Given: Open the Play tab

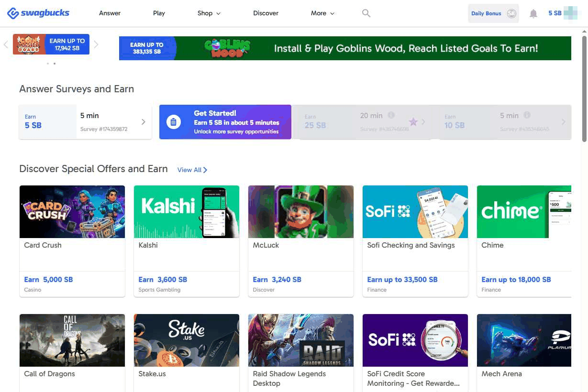Looking at the screenshot, I should point(159,13).
